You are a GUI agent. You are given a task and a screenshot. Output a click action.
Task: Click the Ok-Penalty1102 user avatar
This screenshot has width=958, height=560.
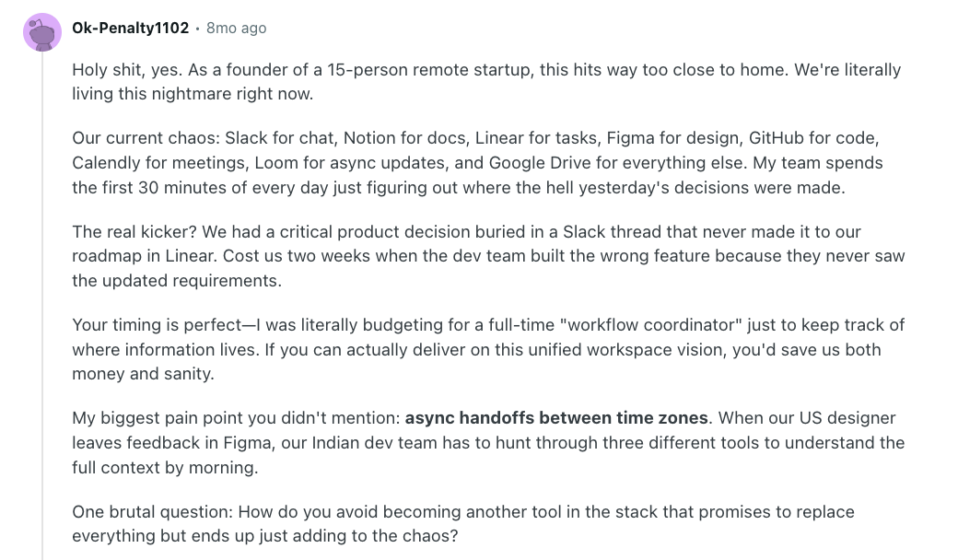(x=42, y=32)
